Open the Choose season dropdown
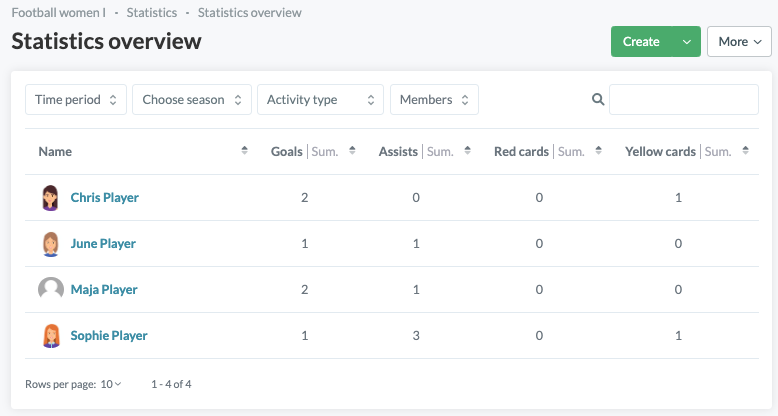 (x=192, y=99)
